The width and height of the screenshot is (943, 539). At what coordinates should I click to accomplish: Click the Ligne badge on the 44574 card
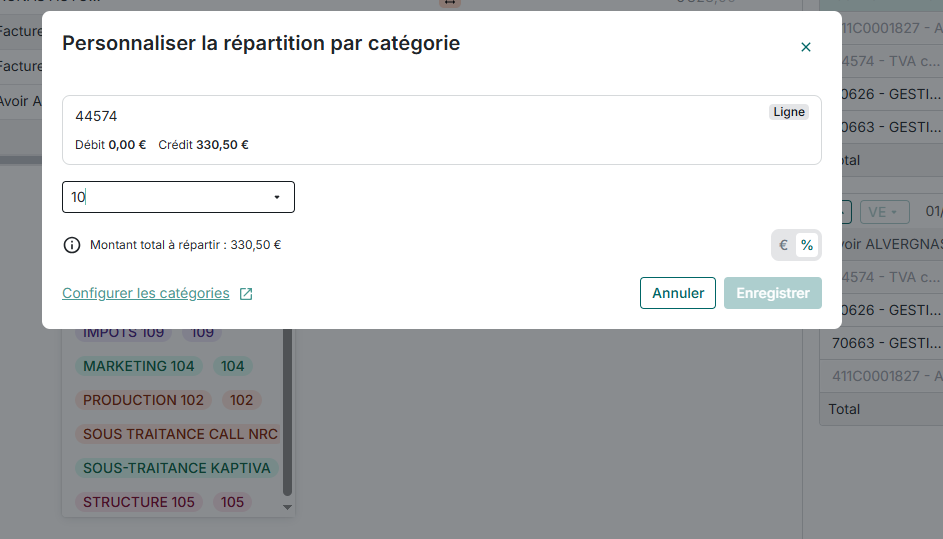coord(789,112)
